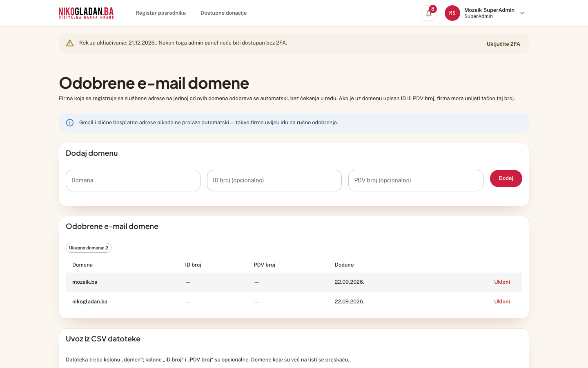Viewport: 588px width, 368px height.
Task: Select the nikogladan.ba domain cell
Action: pyautogui.click(x=90, y=302)
